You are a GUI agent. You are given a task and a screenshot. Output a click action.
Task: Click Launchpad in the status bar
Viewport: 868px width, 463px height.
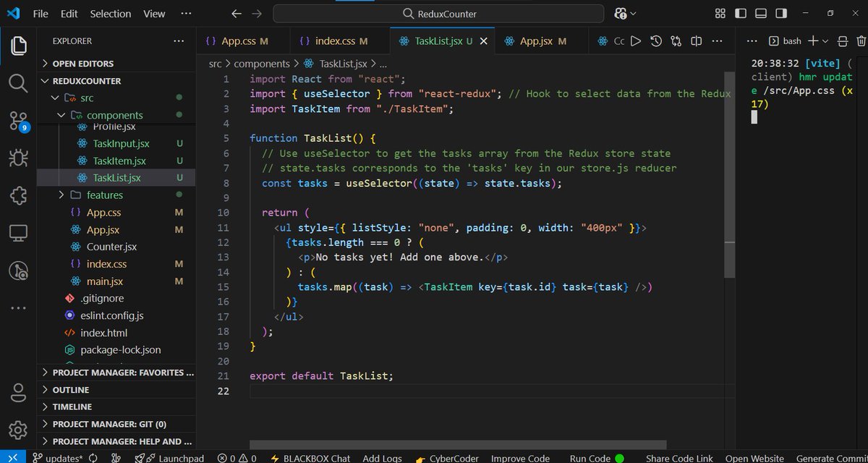tap(170, 458)
